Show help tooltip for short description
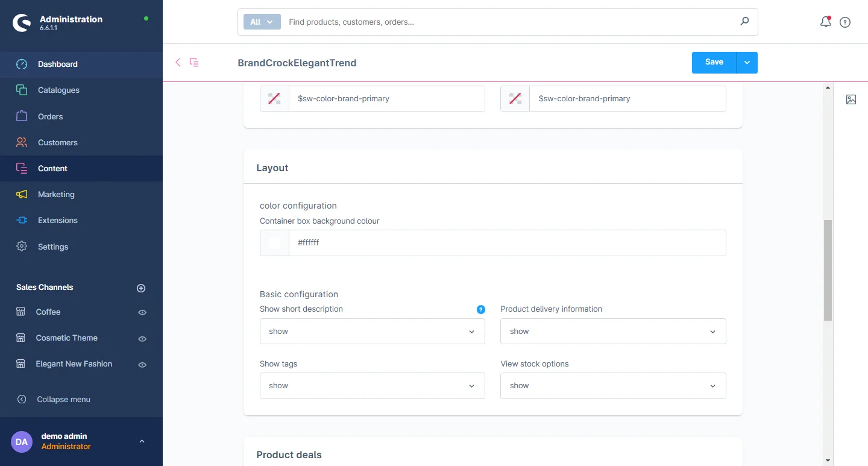This screenshot has width=868, height=466. tap(480, 309)
